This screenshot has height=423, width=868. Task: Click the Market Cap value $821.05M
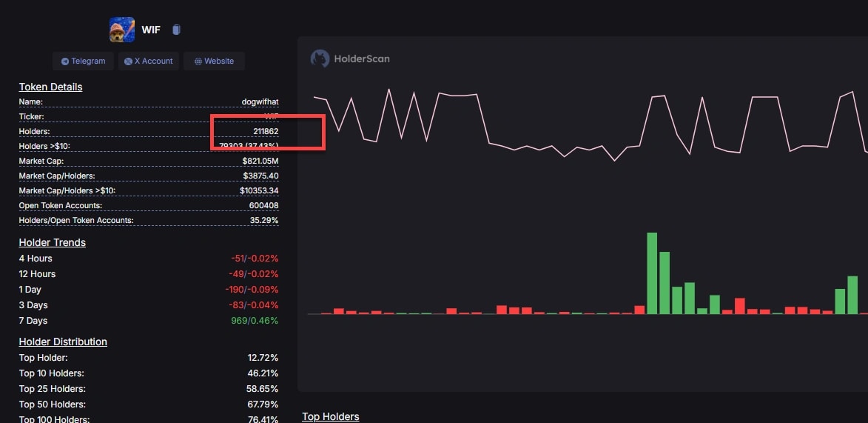tap(260, 161)
